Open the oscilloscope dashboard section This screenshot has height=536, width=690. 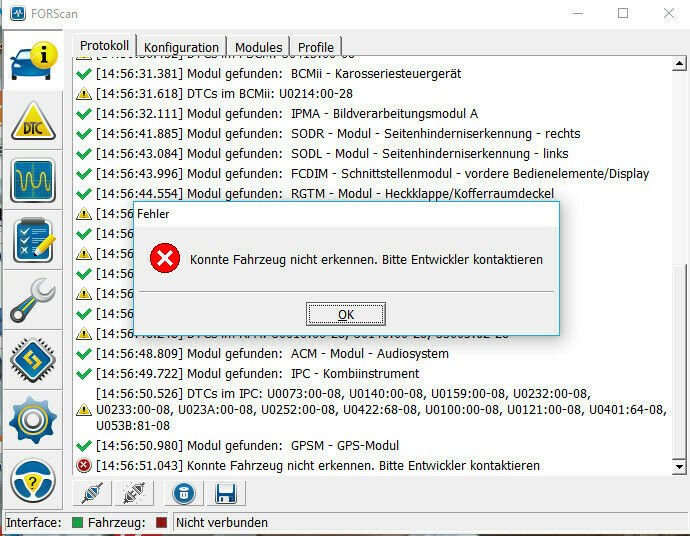click(x=33, y=180)
